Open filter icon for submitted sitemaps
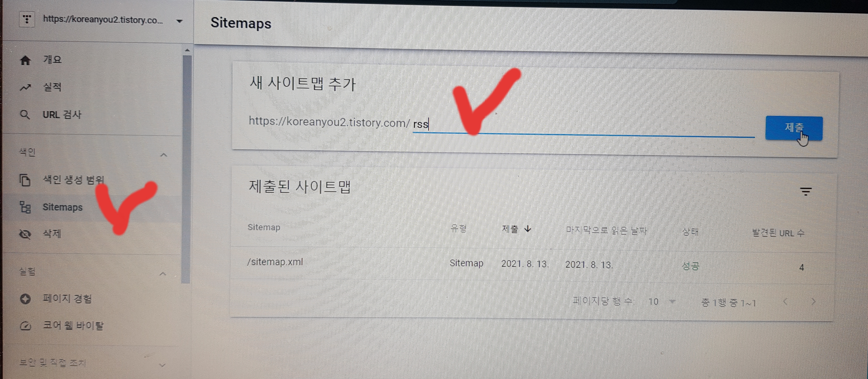868x379 pixels. 806,192
